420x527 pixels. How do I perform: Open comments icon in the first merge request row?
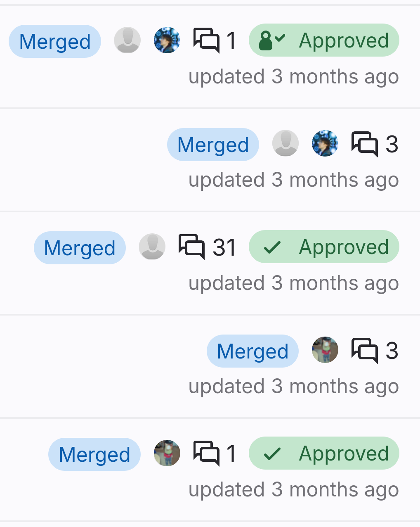click(x=206, y=40)
